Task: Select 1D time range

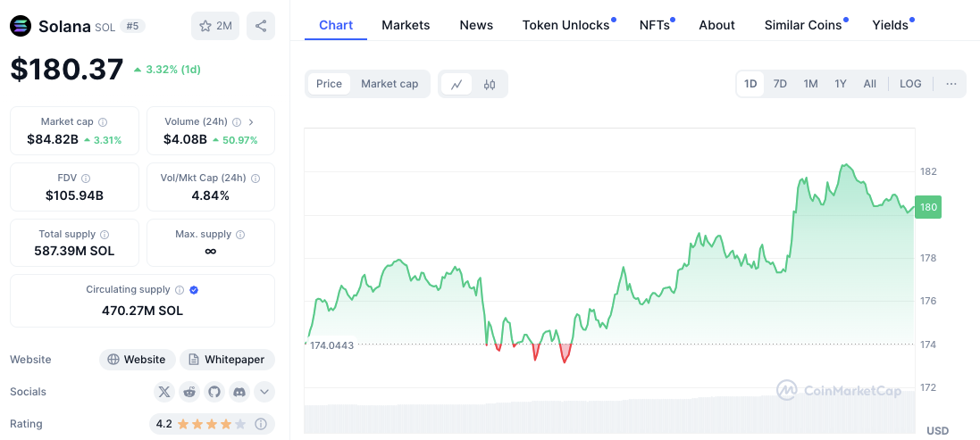Action: click(750, 84)
